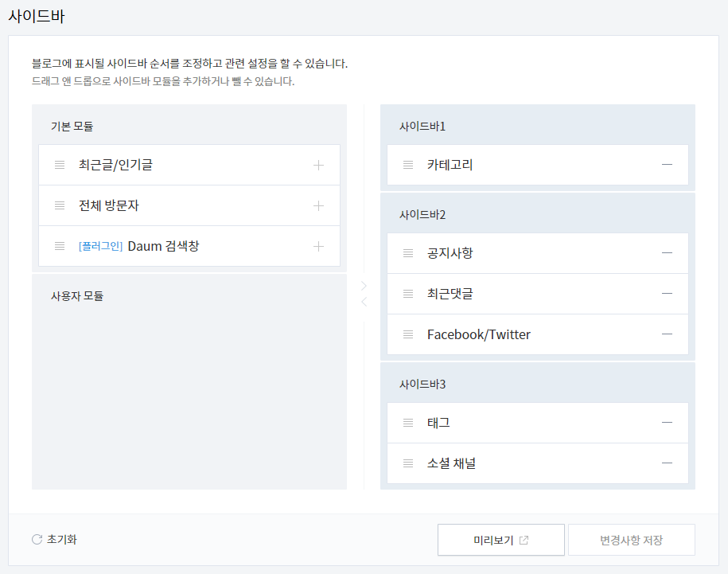Viewport: 728px width, 574px height.
Task: Click the 초기화 reset circular arrow icon
Action: tap(37, 539)
